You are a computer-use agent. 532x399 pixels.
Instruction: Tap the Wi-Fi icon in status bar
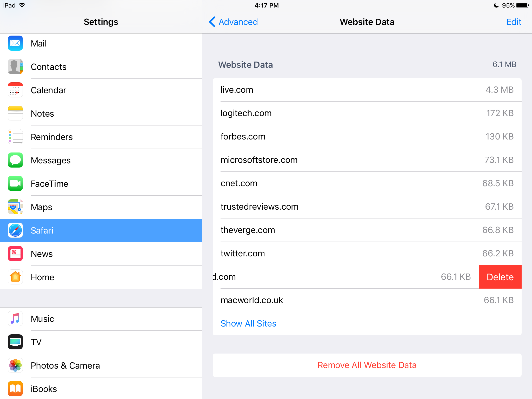pyautogui.click(x=22, y=5)
